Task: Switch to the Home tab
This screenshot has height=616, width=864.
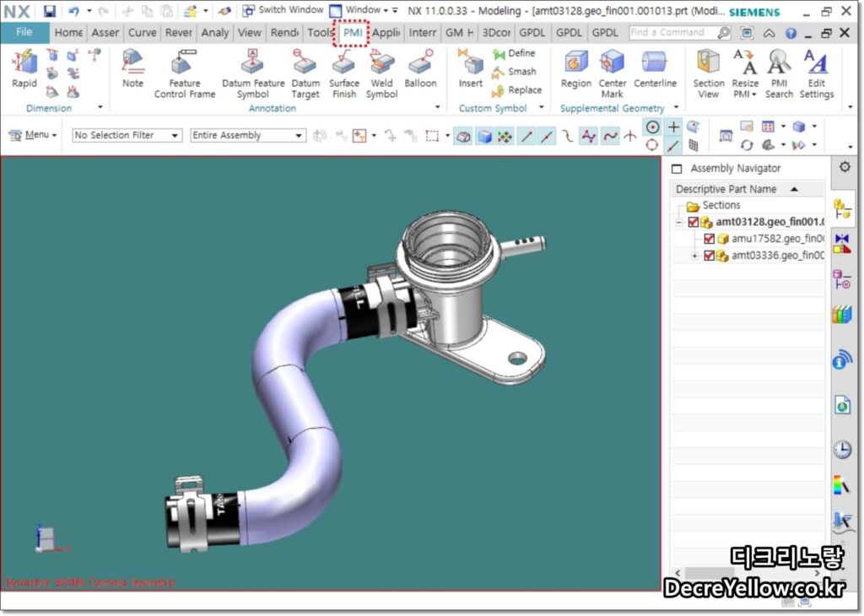Action: (x=68, y=33)
